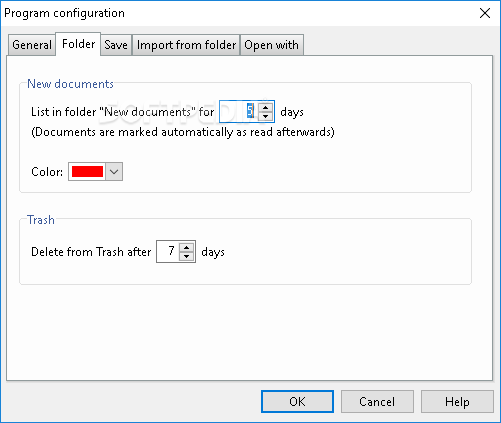Open the Save tab
Viewport: 501px width, 423px height.
116,45
